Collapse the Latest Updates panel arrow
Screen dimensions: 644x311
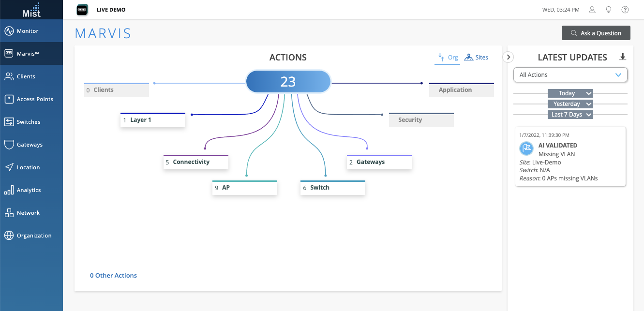click(x=508, y=57)
